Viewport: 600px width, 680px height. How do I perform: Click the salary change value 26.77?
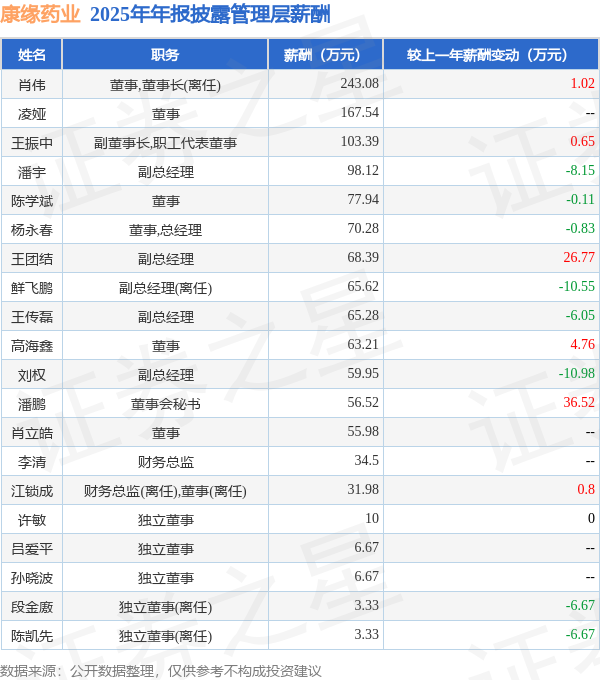579,257
